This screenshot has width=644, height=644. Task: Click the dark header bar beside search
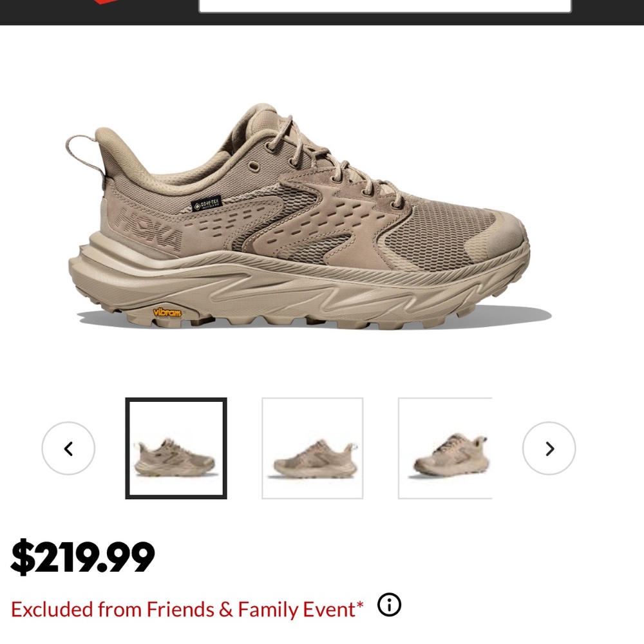click(x=608, y=12)
